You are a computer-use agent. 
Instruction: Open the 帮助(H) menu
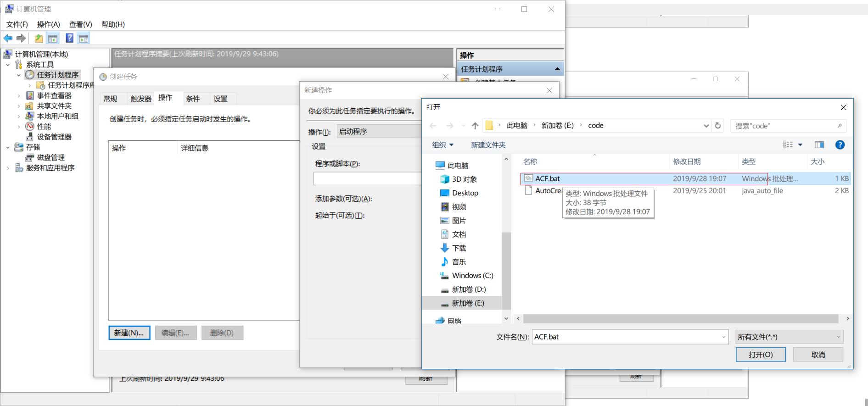point(113,24)
